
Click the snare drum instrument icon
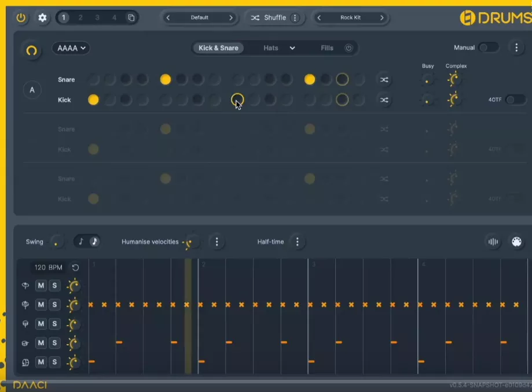(25, 343)
